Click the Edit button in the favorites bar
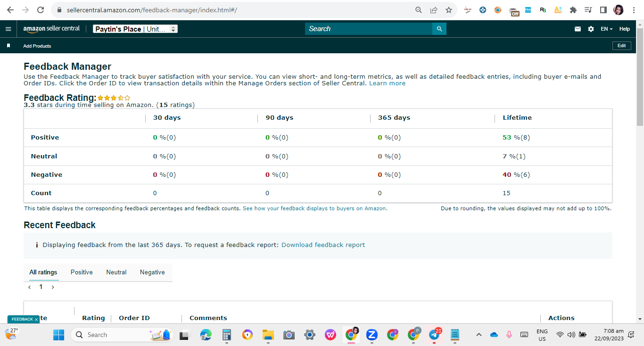This screenshot has height=346, width=644. pos(621,46)
